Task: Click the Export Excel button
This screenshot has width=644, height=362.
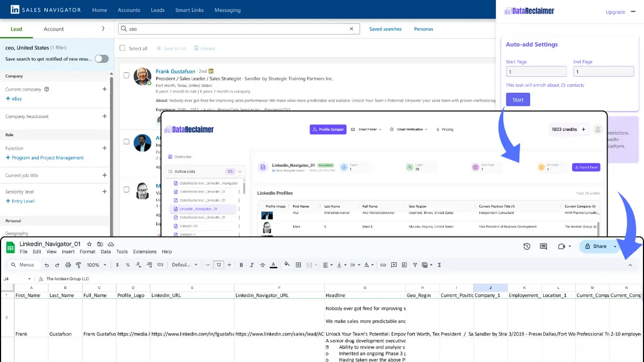Action: (586, 167)
